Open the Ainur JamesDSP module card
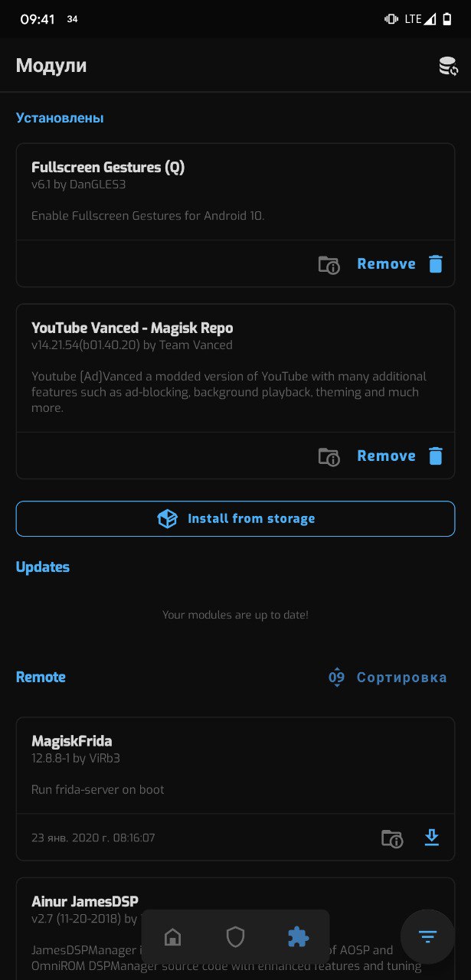471x980 pixels. click(x=235, y=929)
